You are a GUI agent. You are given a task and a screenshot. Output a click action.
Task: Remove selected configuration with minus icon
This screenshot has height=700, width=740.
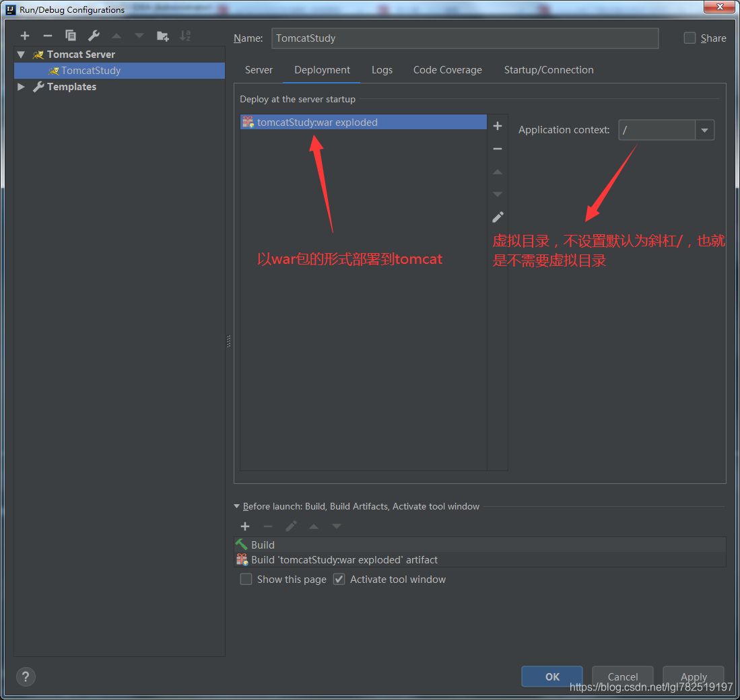point(48,36)
